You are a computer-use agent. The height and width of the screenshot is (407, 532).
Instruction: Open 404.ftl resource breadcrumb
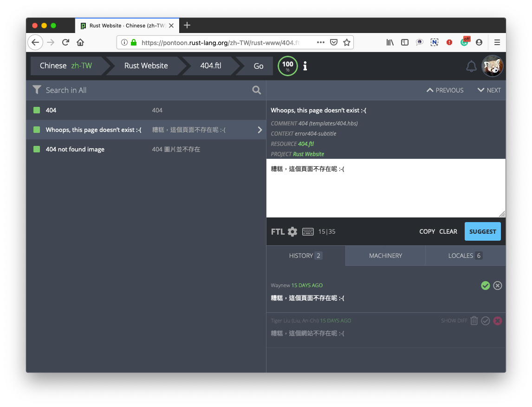(211, 66)
